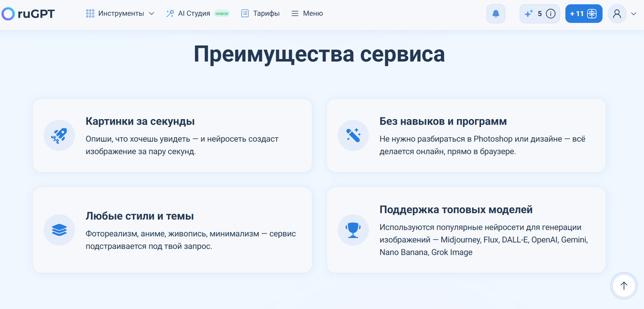
Task: Click the info circle icon next to credits
Action: 551,14
